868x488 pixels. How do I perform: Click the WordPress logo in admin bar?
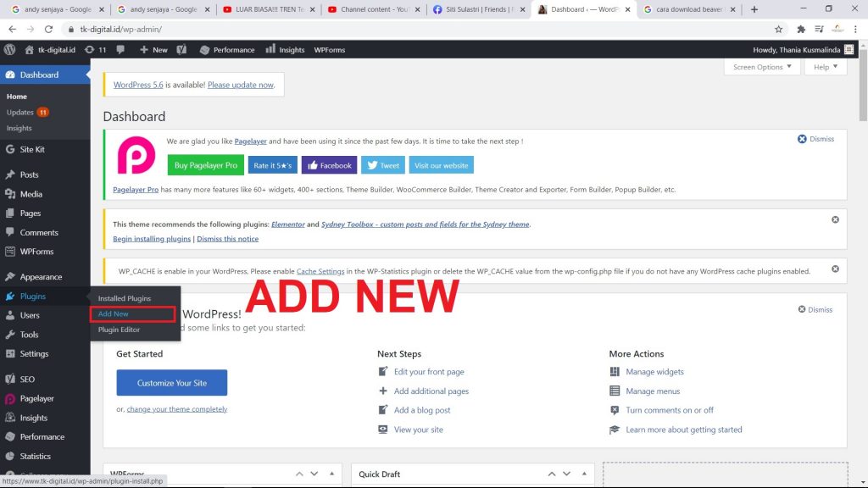(x=8, y=49)
